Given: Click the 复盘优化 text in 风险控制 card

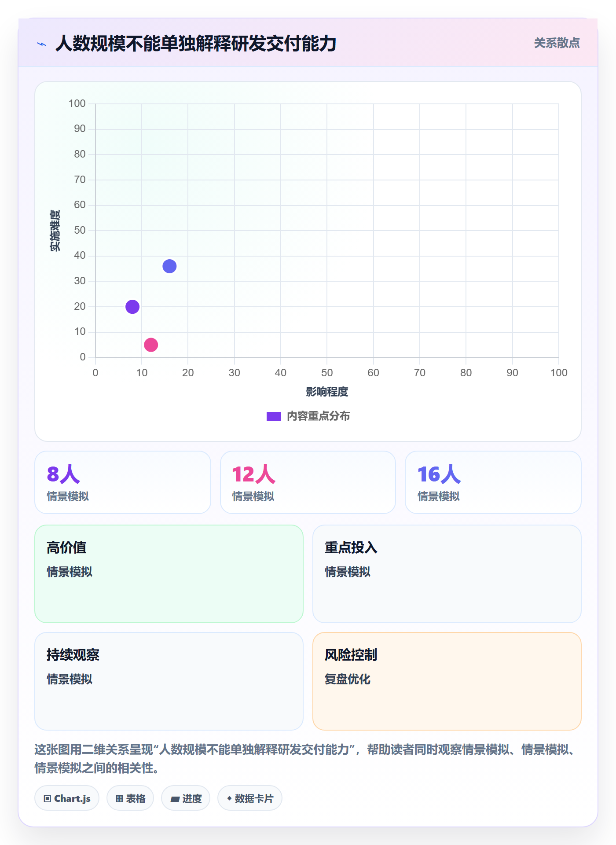Looking at the screenshot, I should click(x=348, y=679).
